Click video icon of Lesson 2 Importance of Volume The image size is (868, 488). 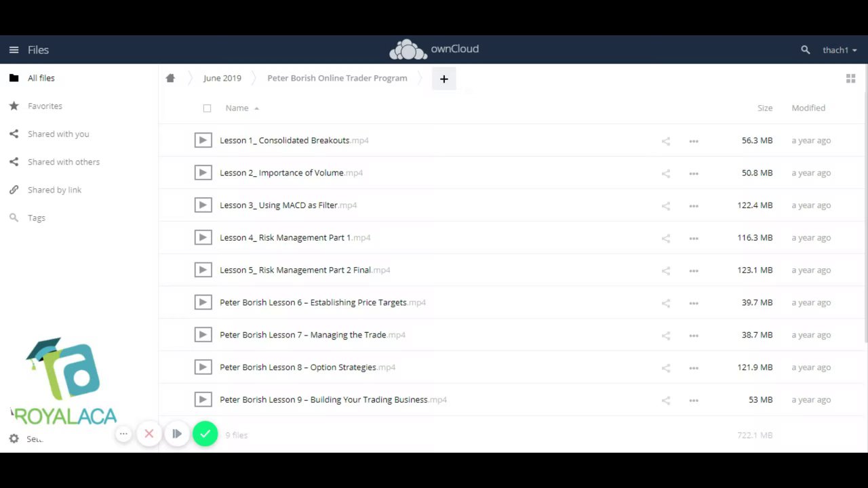coord(203,173)
